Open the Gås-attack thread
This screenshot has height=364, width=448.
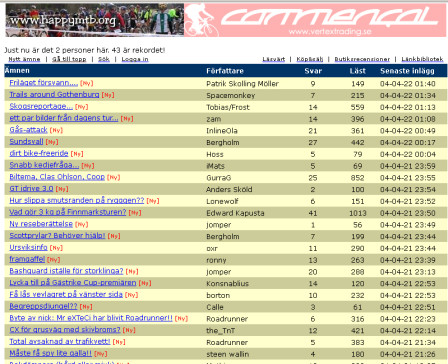[x=28, y=130]
